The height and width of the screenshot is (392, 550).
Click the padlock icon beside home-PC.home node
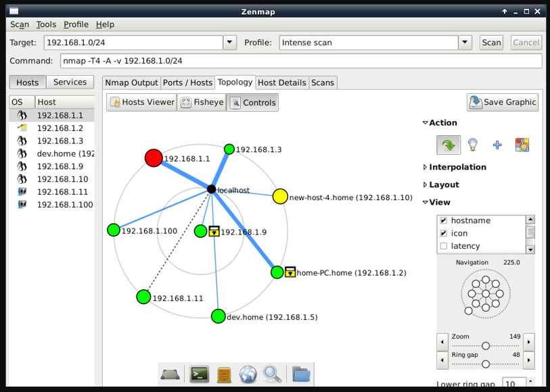point(290,272)
